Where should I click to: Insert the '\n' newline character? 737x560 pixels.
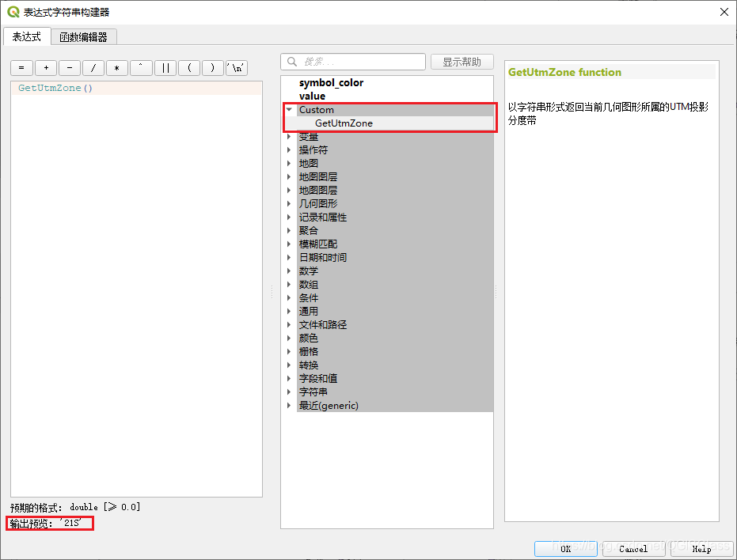coord(237,68)
